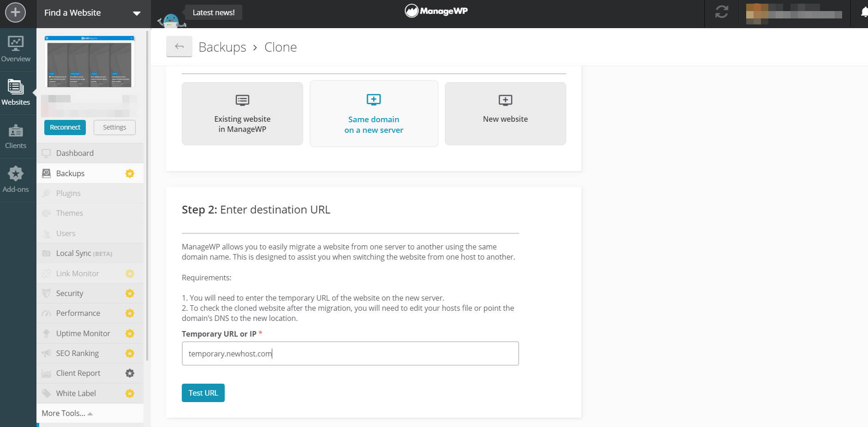Open the account menu in the top right
The image size is (868, 427).
coord(795,12)
